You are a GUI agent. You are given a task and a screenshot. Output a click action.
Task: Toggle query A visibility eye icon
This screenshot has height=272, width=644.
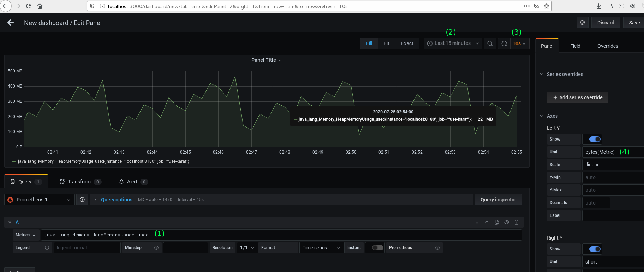click(x=507, y=222)
